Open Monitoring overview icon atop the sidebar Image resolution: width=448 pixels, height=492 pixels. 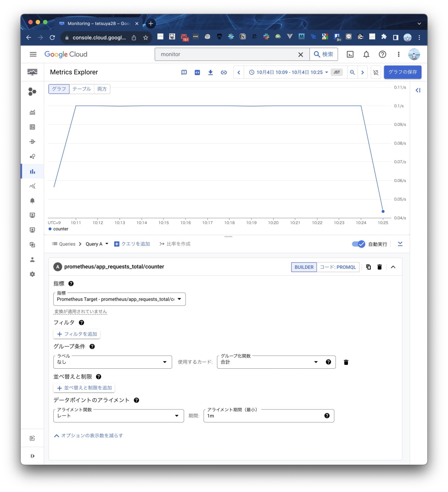[x=32, y=72]
